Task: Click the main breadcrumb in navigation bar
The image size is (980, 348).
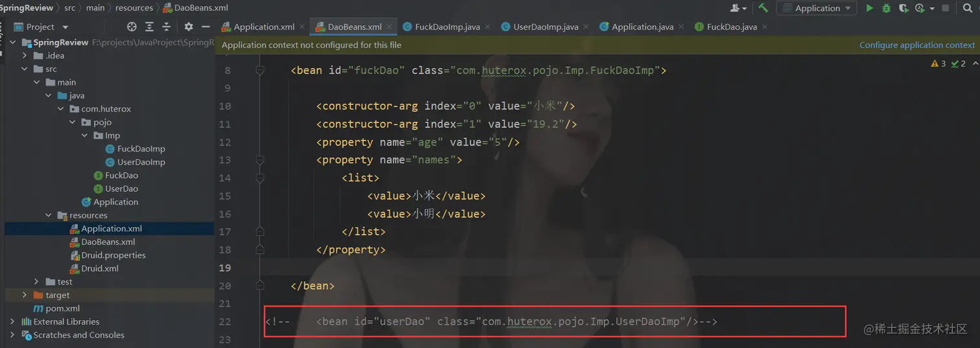Action: pos(95,8)
